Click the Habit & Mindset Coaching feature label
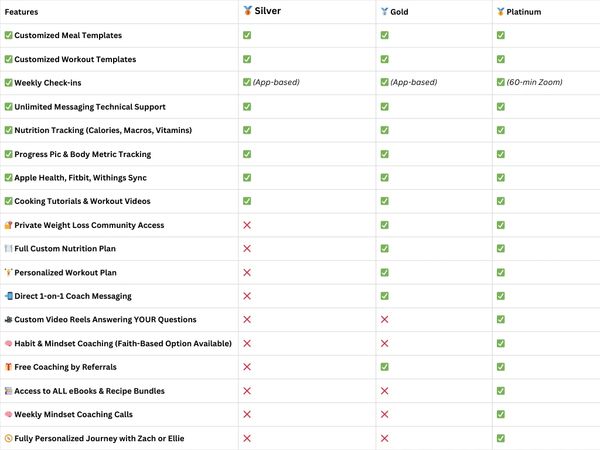600x450 pixels. click(x=123, y=344)
